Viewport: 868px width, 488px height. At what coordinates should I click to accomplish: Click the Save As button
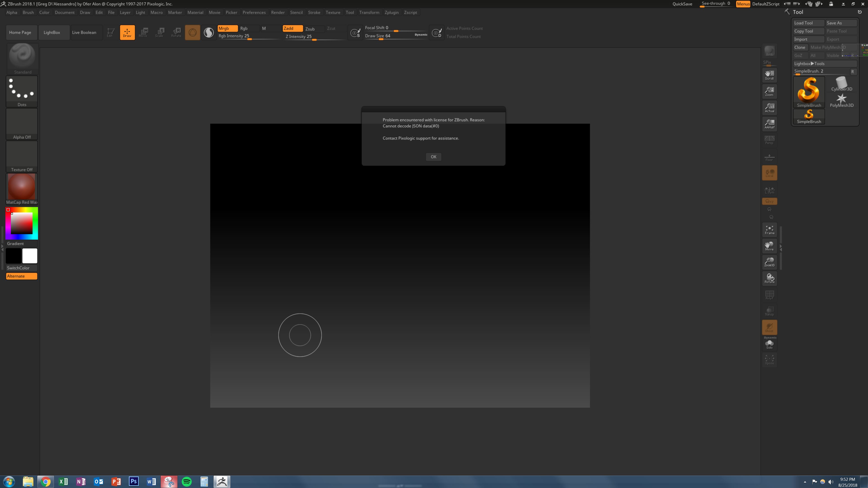(x=841, y=23)
